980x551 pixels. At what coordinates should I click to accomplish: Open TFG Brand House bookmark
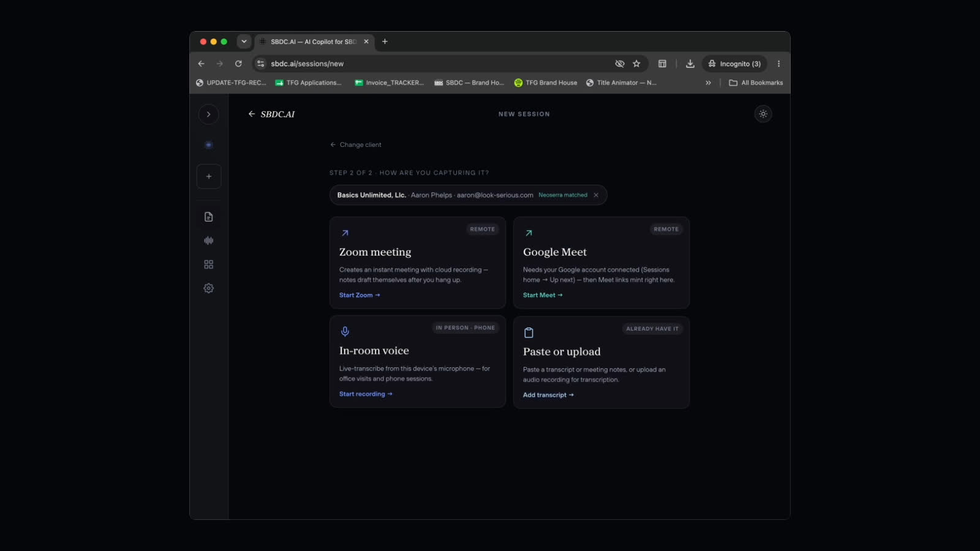pyautogui.click(x=546, y=83)
